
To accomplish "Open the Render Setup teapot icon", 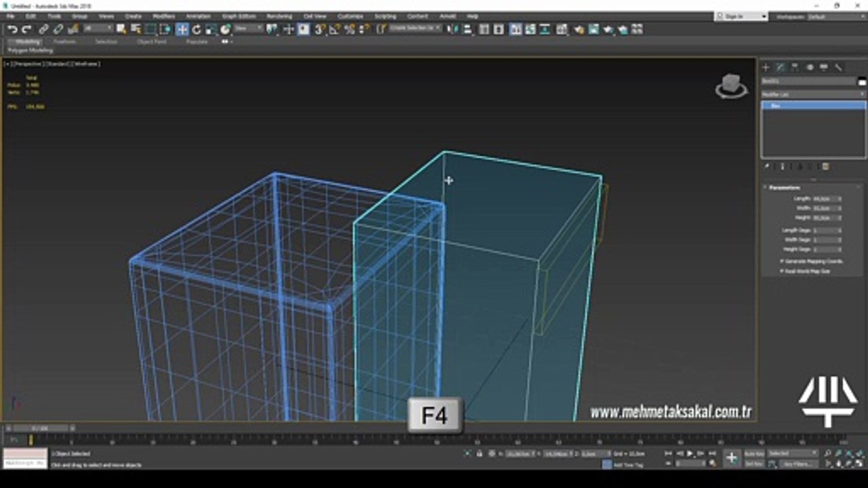I will (x=578, y=29).
